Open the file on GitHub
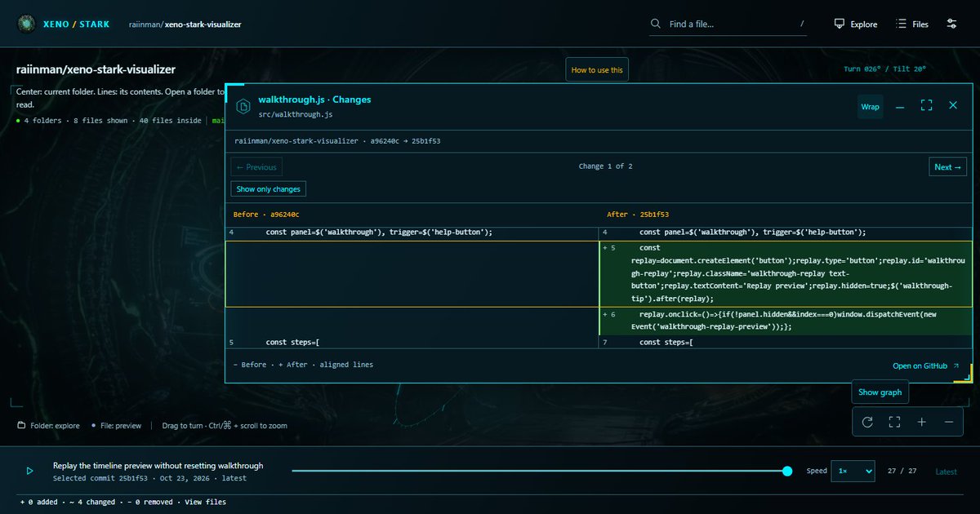The image size is (980, 514). [x=926, y=366]
